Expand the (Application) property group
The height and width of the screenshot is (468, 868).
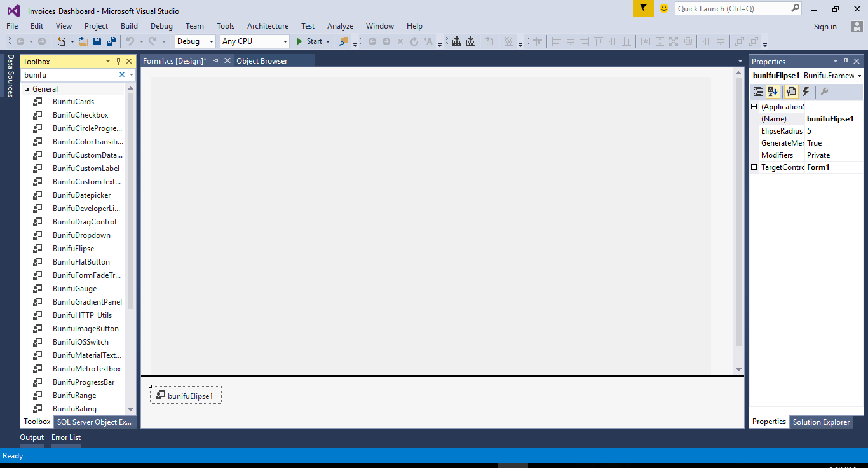[x=754, y=107]
